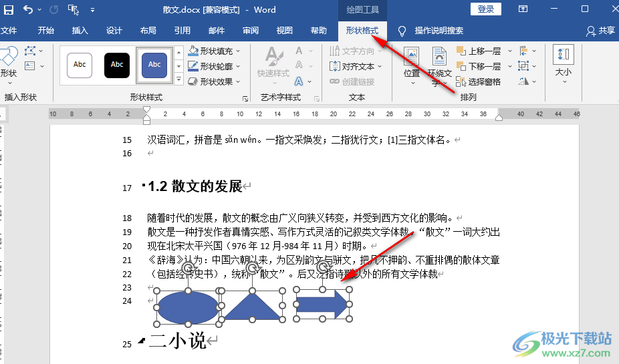Open the 上移一层 dropdown arrow
619x364 pixels.
point(509,51)
